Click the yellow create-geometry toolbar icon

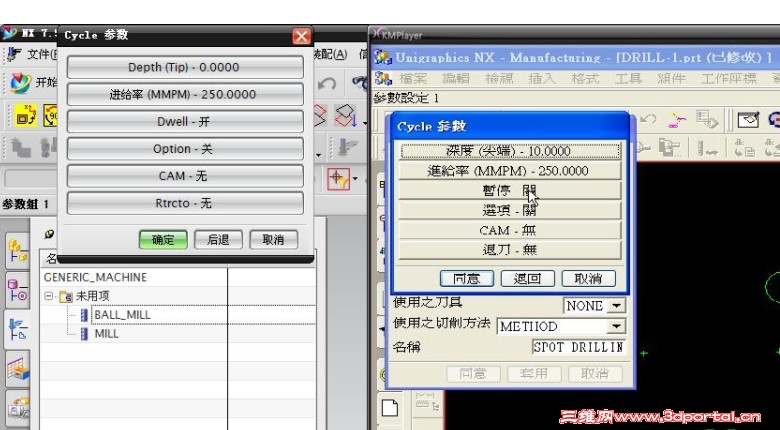pos(25,115)
